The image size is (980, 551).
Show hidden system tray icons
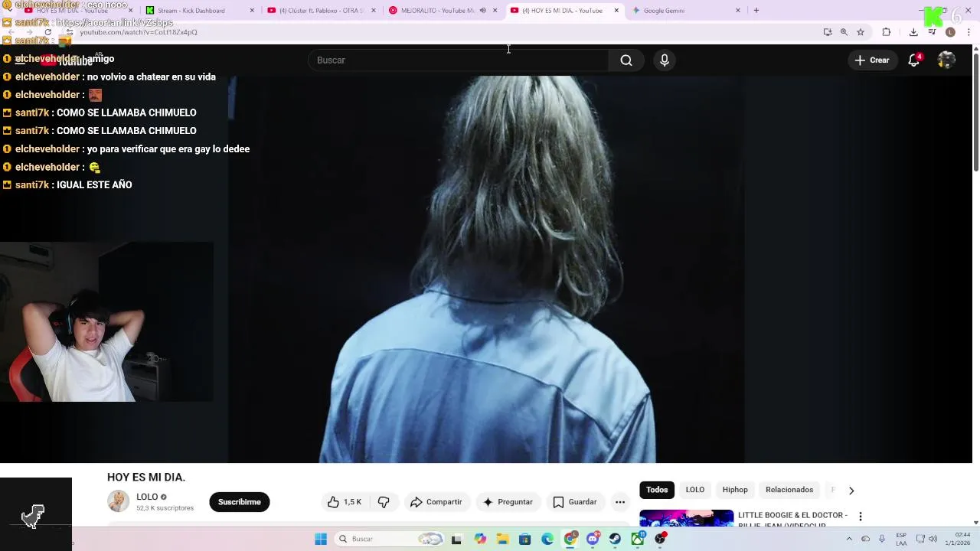pyautogui.click(x=849, y=539)
